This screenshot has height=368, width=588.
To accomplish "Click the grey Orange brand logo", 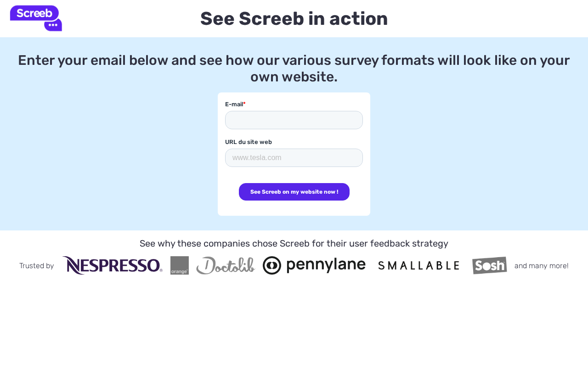I will [x=180, y=265].
